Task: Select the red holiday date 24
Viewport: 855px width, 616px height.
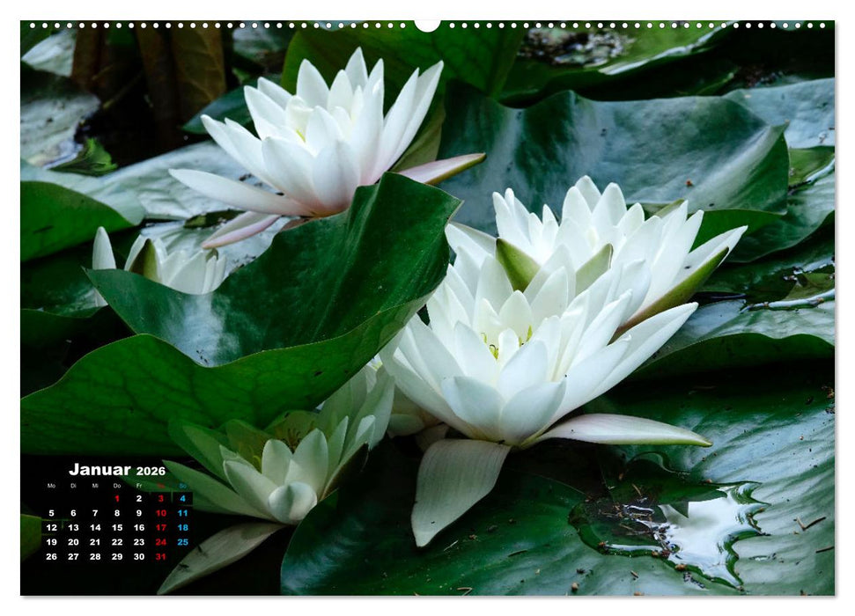Action: point(161,542)
